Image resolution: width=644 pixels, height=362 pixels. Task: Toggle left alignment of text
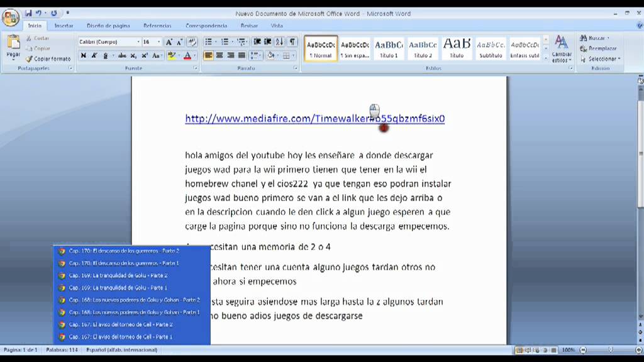(209, 55)
